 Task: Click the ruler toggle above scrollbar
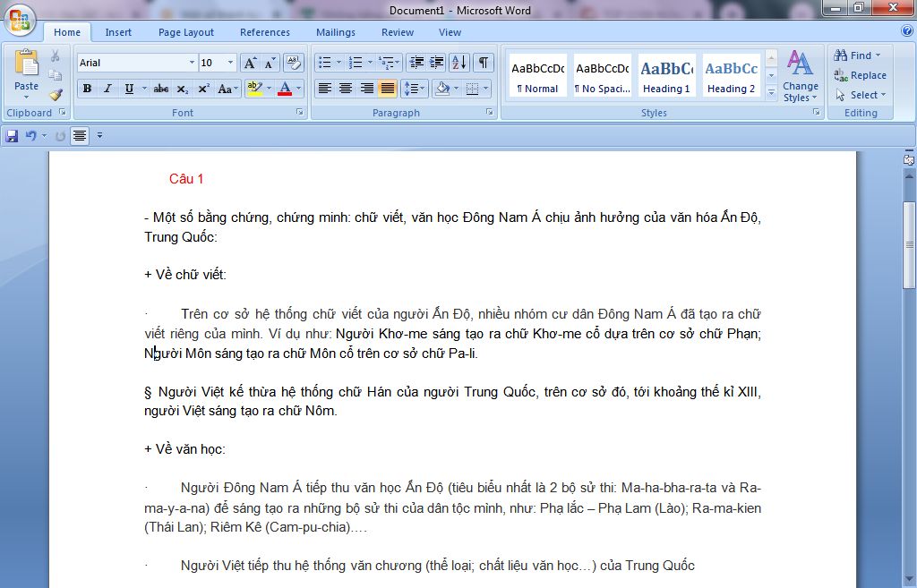tap(909, 159)
